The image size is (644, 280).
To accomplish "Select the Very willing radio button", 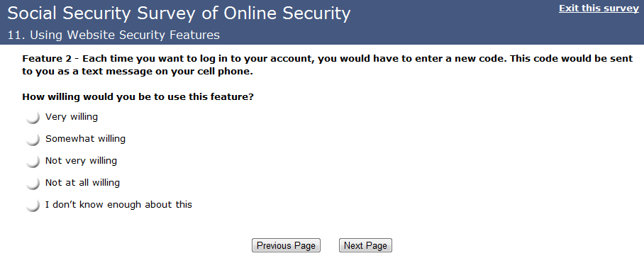I will click(33, 118).
